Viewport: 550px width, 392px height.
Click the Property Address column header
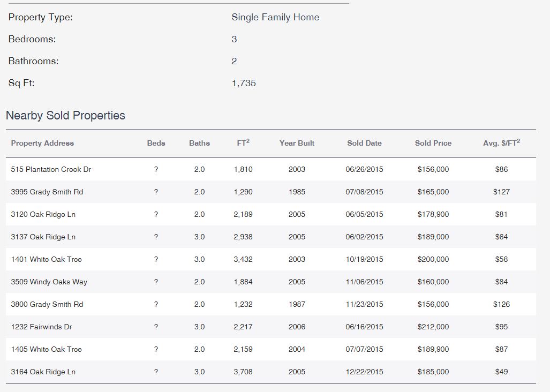tap(42, 144)
